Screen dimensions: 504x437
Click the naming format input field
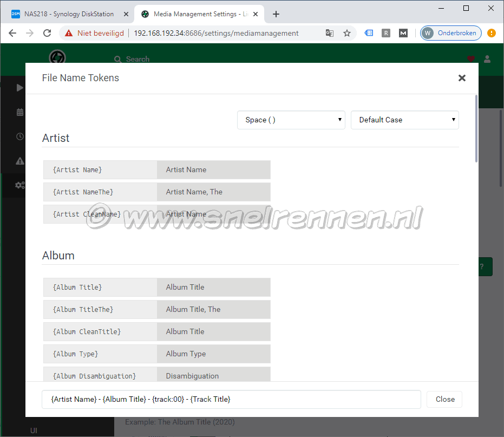[231, 400]
